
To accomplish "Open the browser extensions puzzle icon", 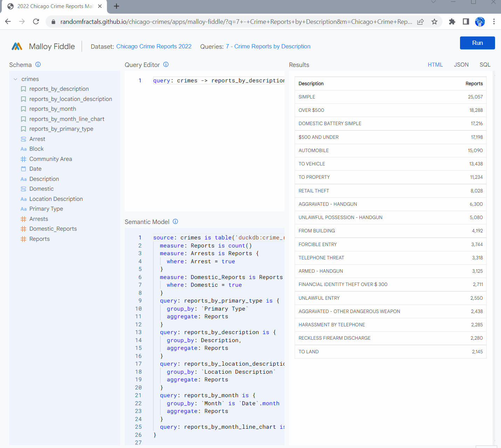I will 452,22.
